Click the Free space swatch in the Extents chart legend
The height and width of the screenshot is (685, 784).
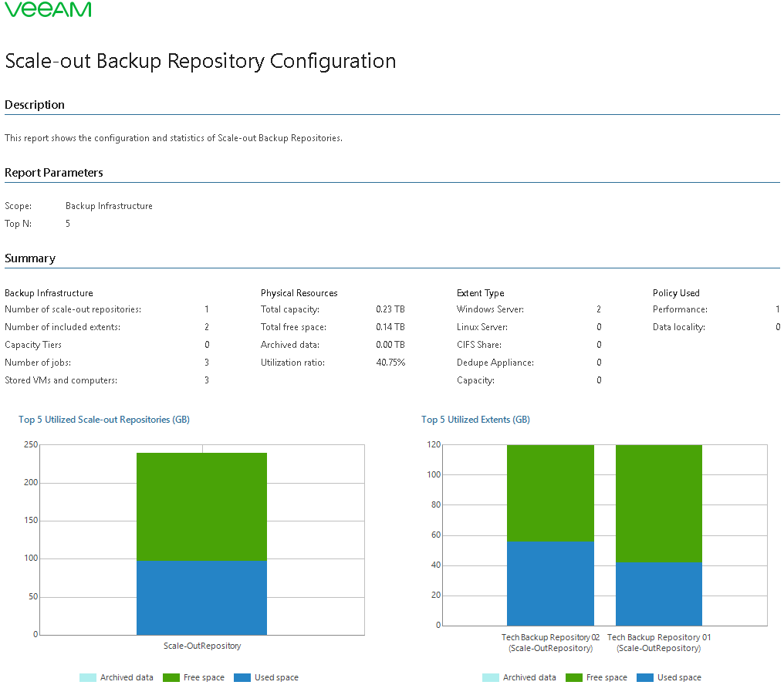574,677
